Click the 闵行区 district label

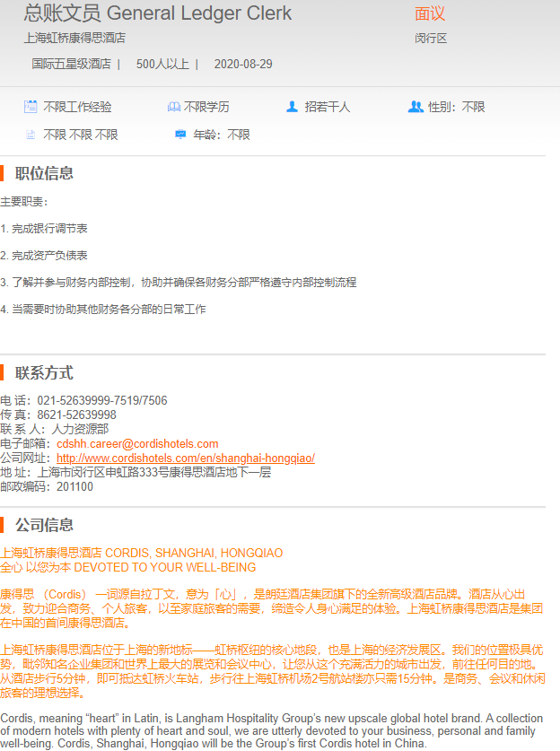click(431, 38)
